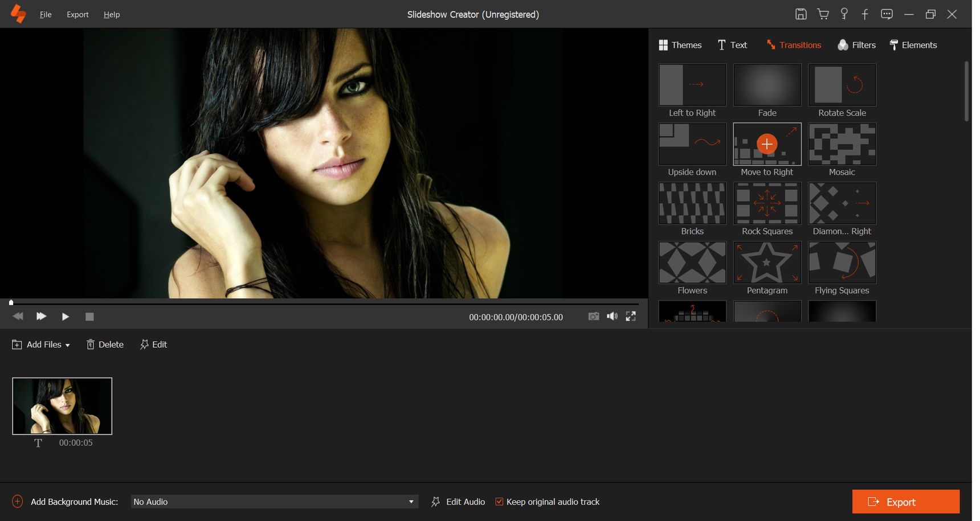
Task: Choose the Upside down transition
Action: [692, 144]
